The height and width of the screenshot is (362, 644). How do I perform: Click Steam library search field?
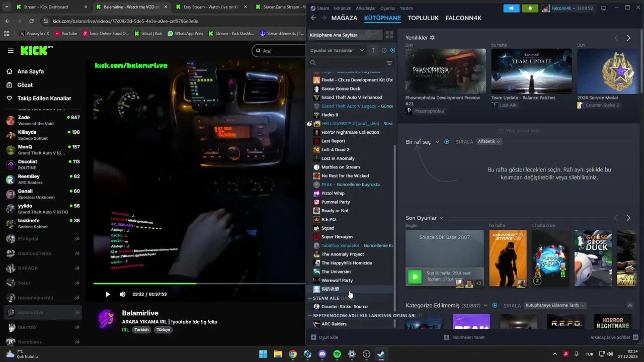(346, 63)
